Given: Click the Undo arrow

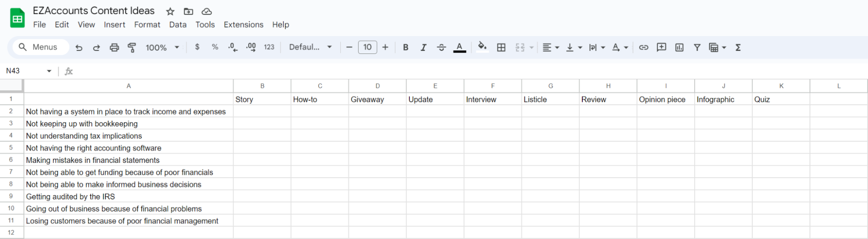Looking at the screenshot, I should [x=79, y=47].
